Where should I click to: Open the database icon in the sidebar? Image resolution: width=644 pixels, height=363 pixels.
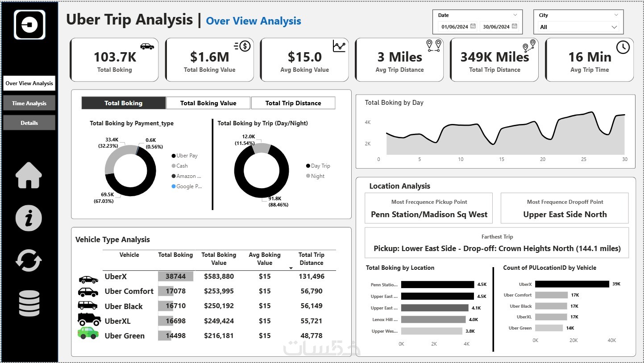29,303
